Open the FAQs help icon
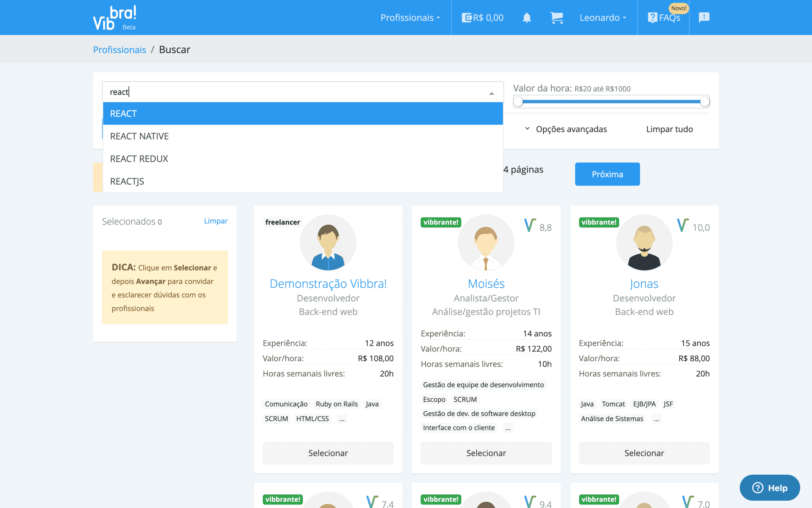 (x=664, y=17)
